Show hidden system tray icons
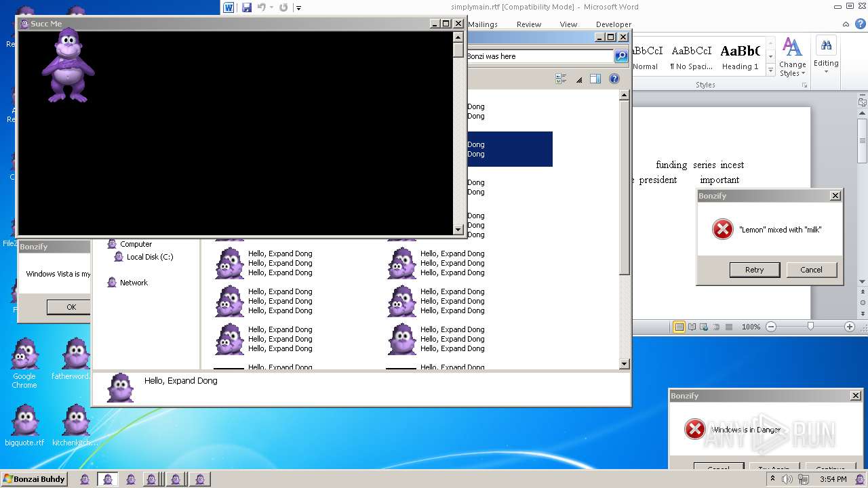868x488 pixels. pyautogui.click(x=772, y=479)
